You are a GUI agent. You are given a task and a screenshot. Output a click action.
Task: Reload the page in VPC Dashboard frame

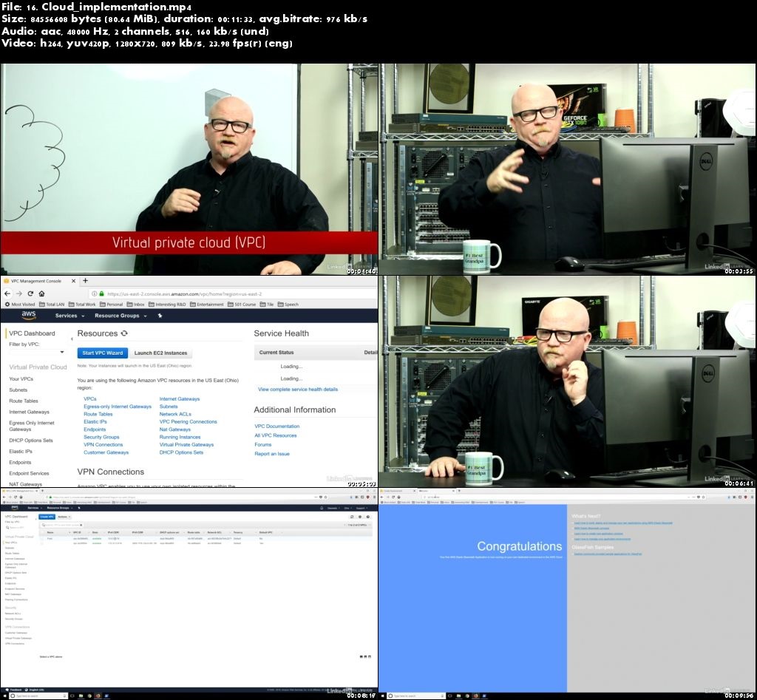point(30,293)
